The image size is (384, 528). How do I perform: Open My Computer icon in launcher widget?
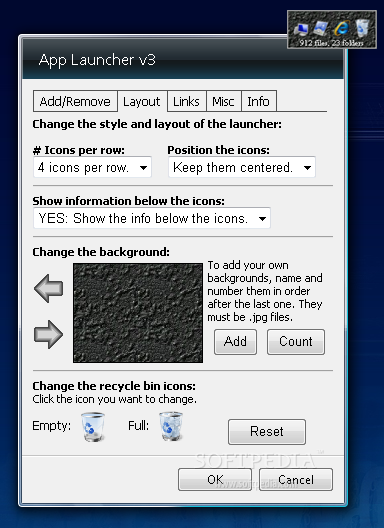pos(301,29)
